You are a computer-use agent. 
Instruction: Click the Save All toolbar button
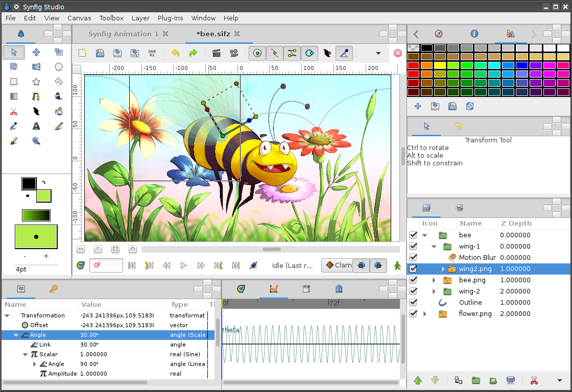tap(151, 53)
